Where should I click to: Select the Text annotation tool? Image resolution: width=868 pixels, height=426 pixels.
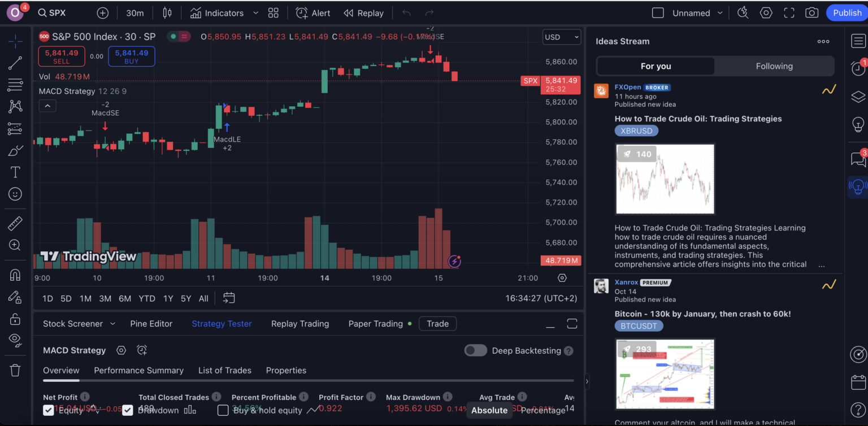15,172
